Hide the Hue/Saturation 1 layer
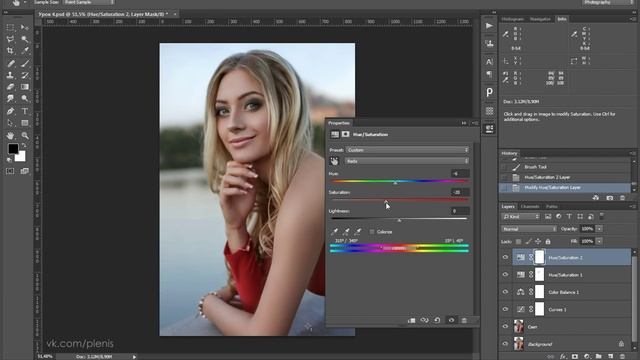This screenshot has height=360, width=640. click(505, 275)
